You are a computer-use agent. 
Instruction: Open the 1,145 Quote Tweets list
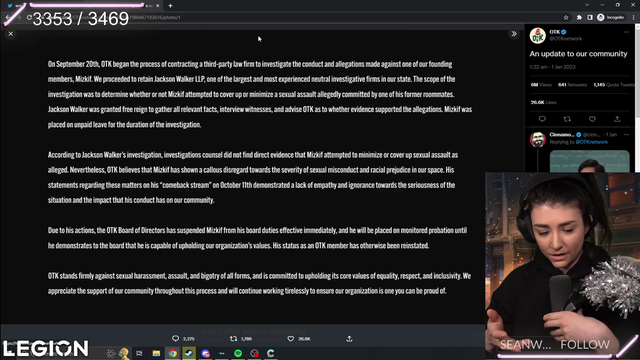point(613,85)
